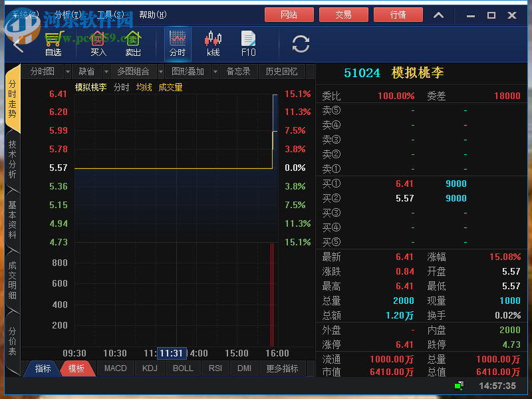The width and height of the screenshot is (532, 399).
Task: Switch on the 模板 template tab toggle
Action: (x=78, y=368)
